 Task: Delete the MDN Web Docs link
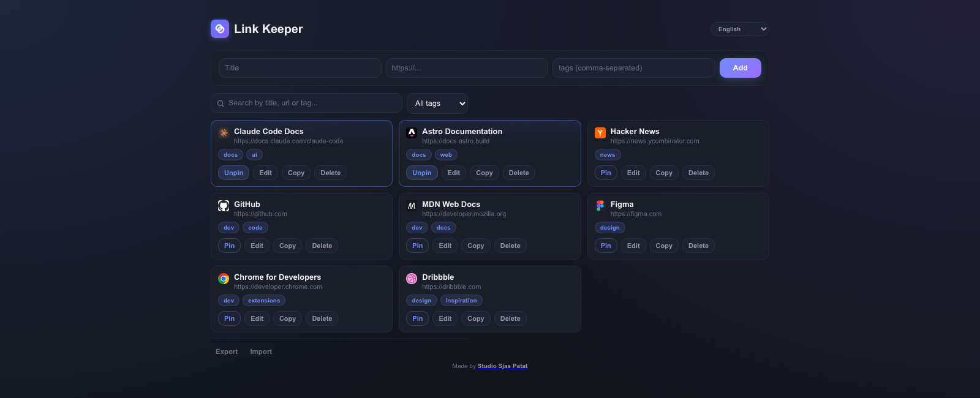pos(510,246)
